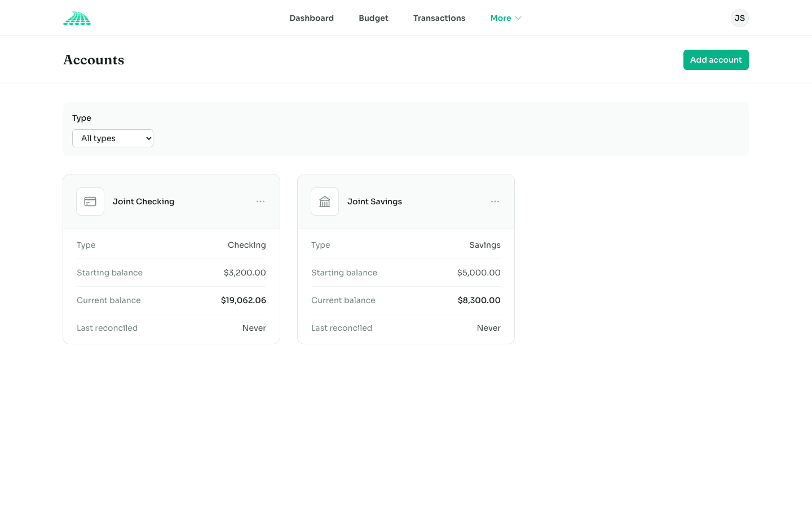Click Last reconciled label in Joint Savings
Screen dimensions: 812x508
342,328
